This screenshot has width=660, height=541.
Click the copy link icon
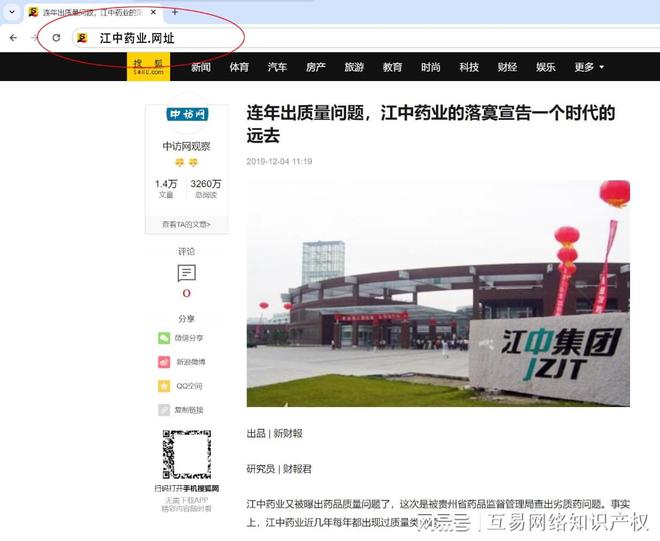click(x=164, y=410)
